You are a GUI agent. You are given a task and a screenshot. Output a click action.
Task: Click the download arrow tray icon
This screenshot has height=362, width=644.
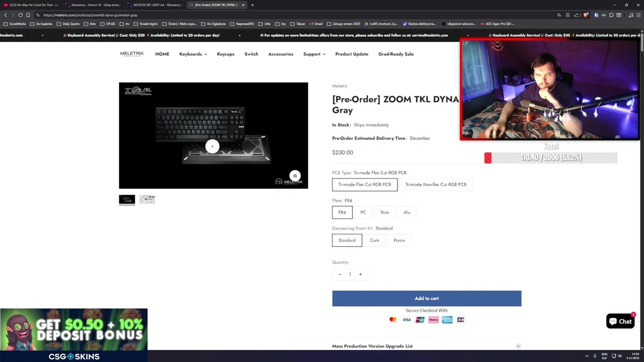(x=595, y=356)
